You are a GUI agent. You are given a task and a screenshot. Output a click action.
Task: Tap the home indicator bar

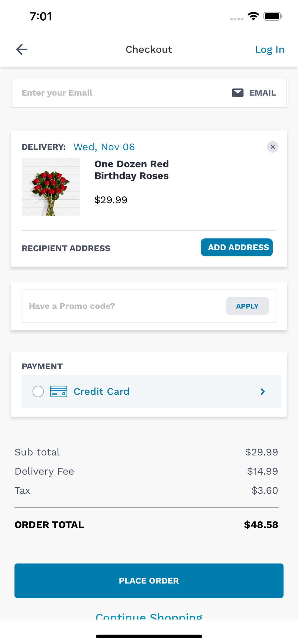149,636
